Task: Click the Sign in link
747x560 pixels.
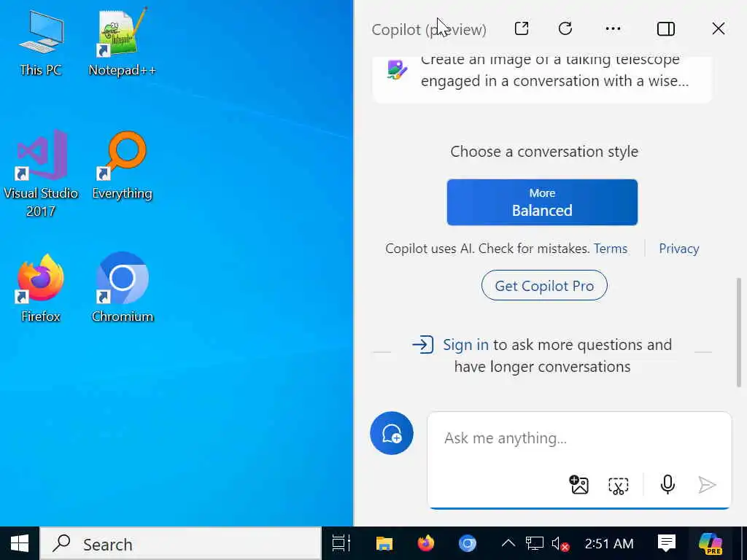Action: [465, 344]
